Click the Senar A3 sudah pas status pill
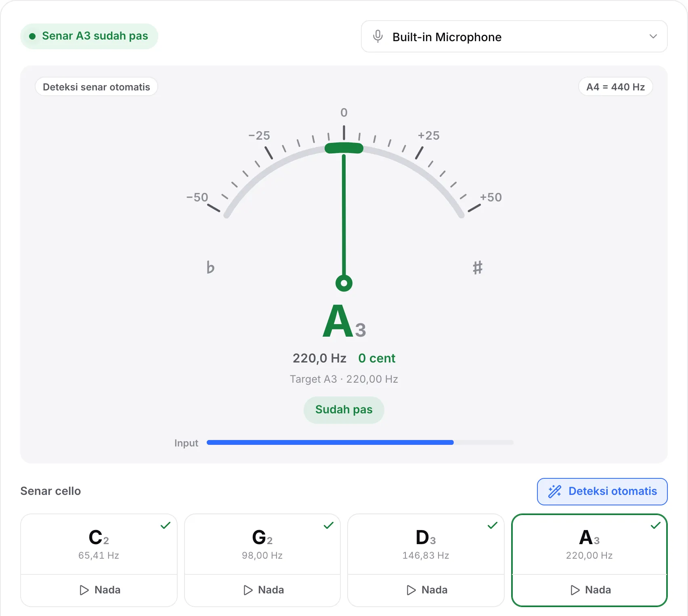This screenshot has height=616, width=688. pos(89,36)
